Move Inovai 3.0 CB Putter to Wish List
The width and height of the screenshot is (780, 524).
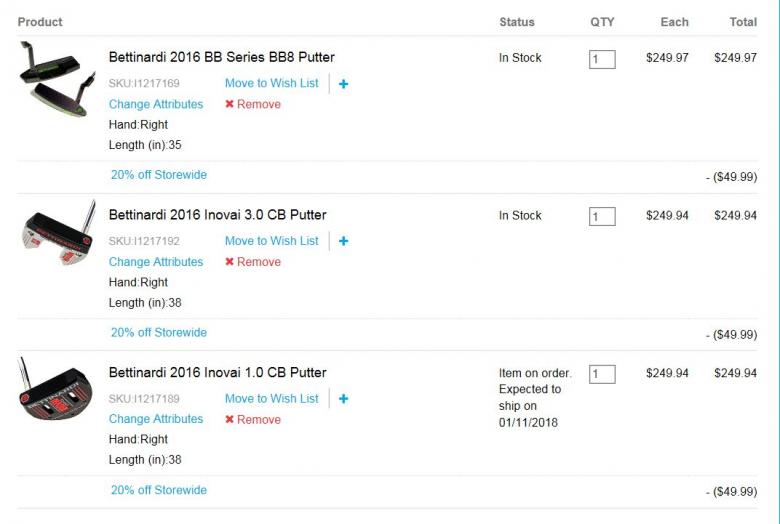271,241
